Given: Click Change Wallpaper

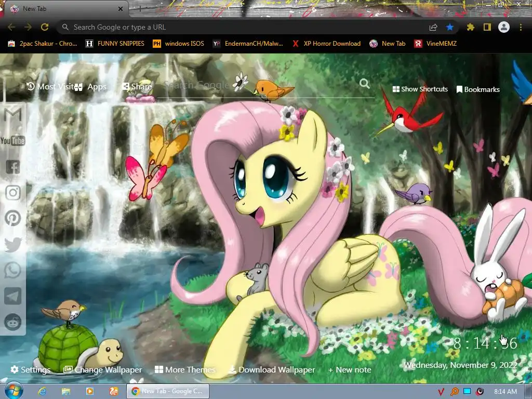Looking at the screenshot, I should (103, 369).
